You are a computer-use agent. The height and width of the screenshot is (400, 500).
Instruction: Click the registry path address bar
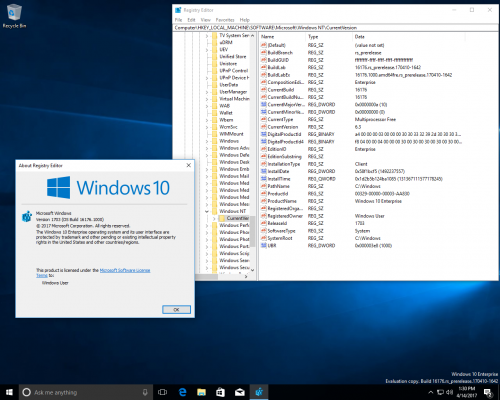click(336, 28)
